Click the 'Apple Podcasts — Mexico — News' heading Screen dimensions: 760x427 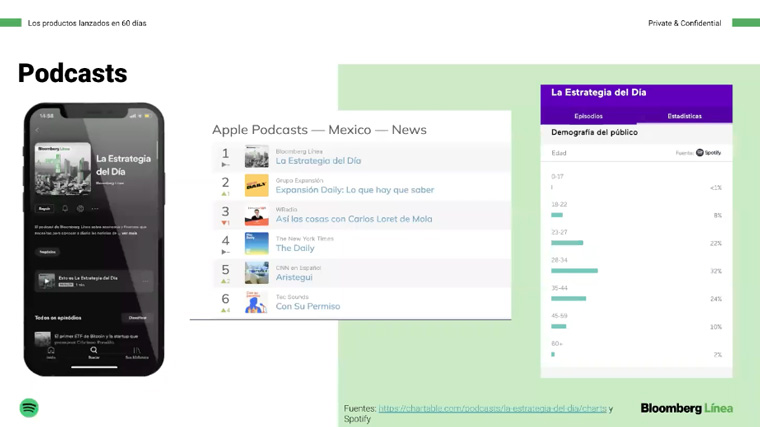[x=319, y=130]
